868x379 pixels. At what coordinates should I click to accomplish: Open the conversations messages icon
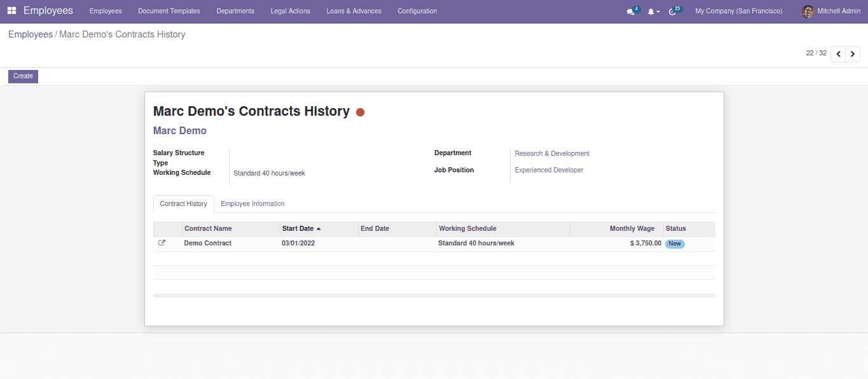point(630,11)
